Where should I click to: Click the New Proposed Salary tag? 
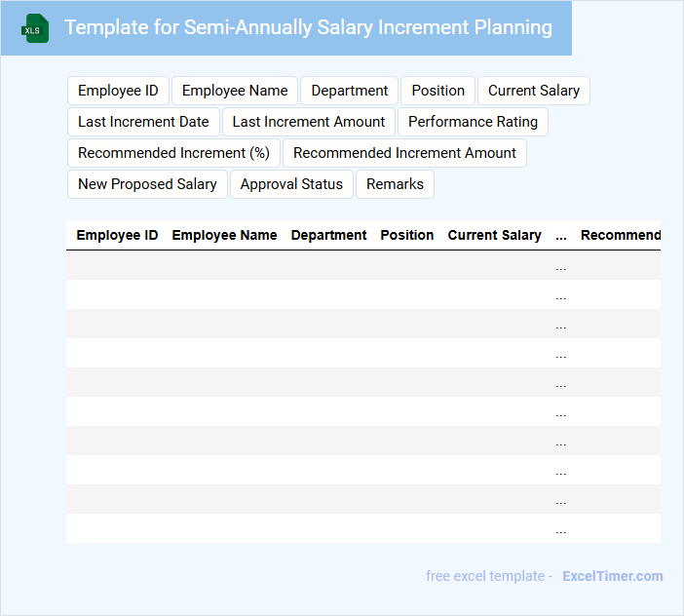coord(147,184)
